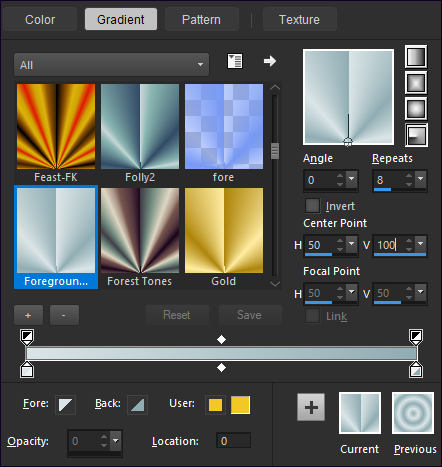Open the Angle value dropdown arrow
The image size is (442, 467).
351,180
